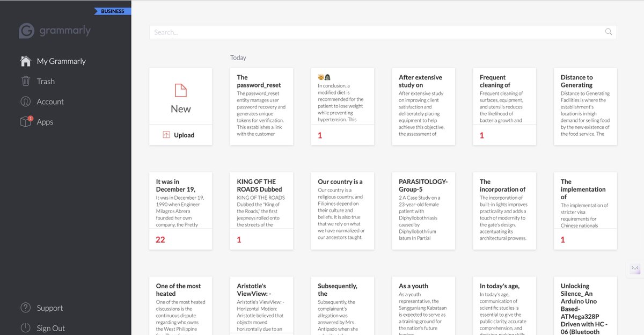Open "Unlocking Silence_ An Arduino Uno" document

pos(586,306)
